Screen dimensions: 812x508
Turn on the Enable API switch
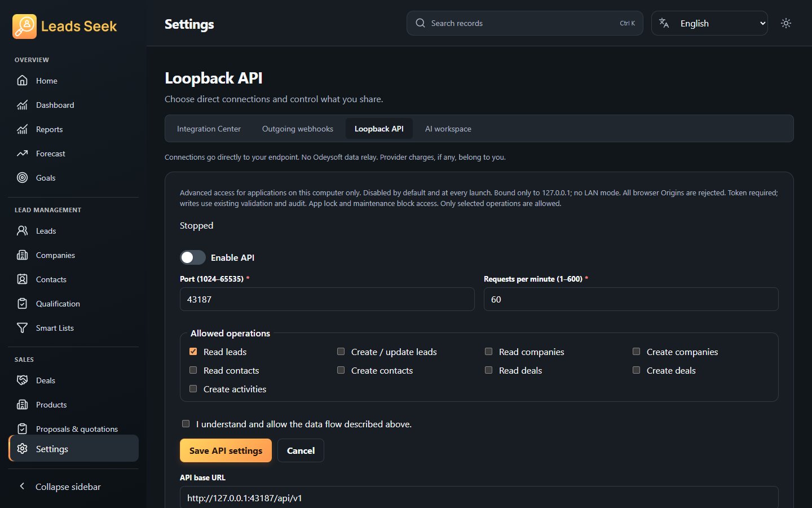point(193,257)
